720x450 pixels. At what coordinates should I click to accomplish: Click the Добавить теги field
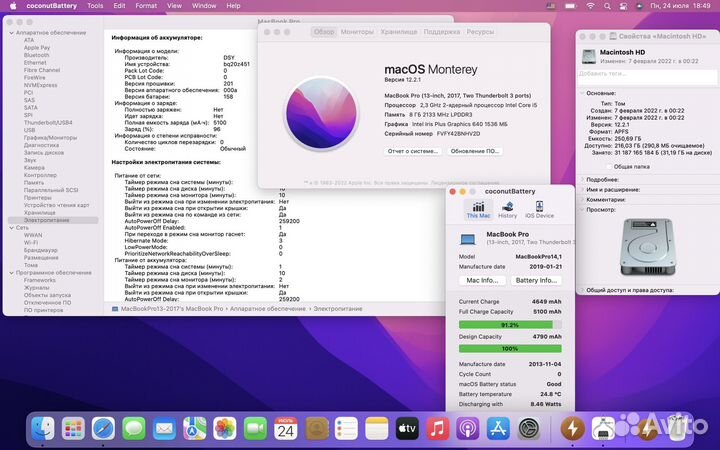[647, 76]
